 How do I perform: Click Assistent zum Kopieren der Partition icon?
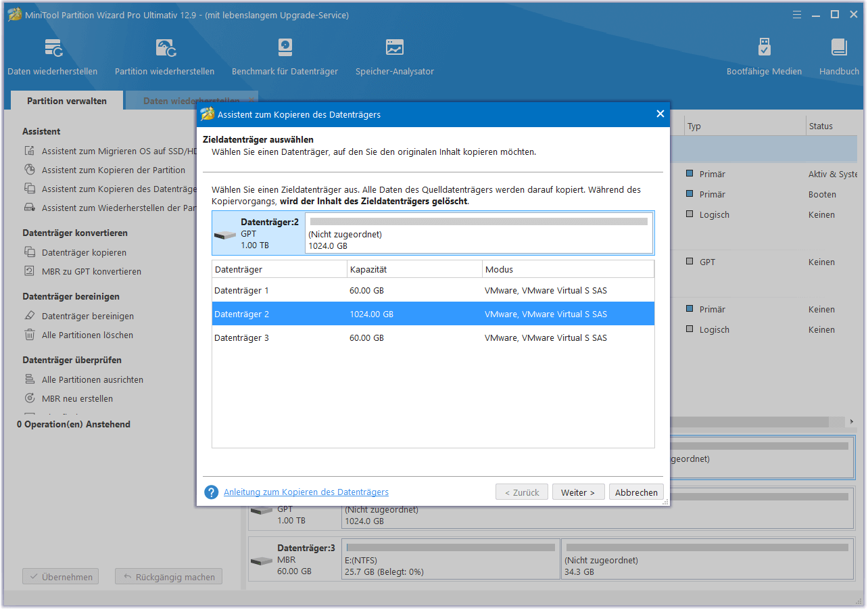(30, 170)
